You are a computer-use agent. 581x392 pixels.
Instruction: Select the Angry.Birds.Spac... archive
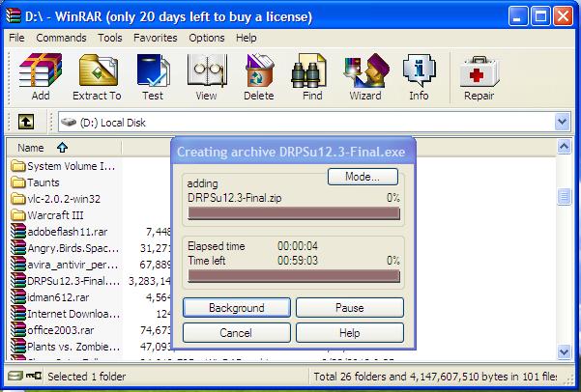click(65, 248)
